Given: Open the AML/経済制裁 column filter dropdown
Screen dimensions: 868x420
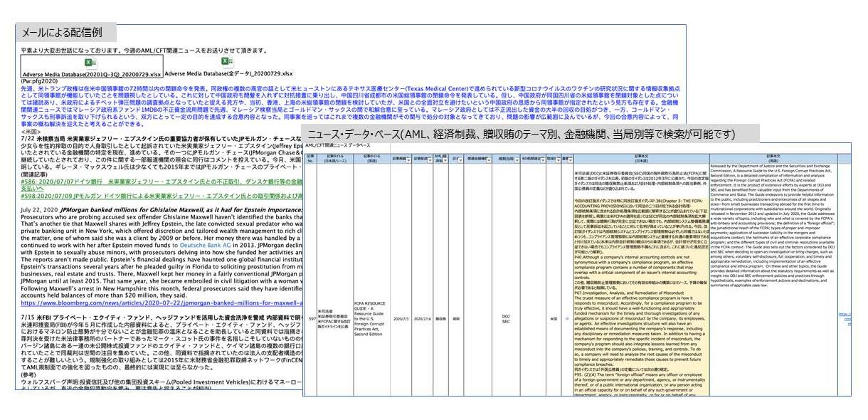Looking at the screenshot, I should point(446,162).
